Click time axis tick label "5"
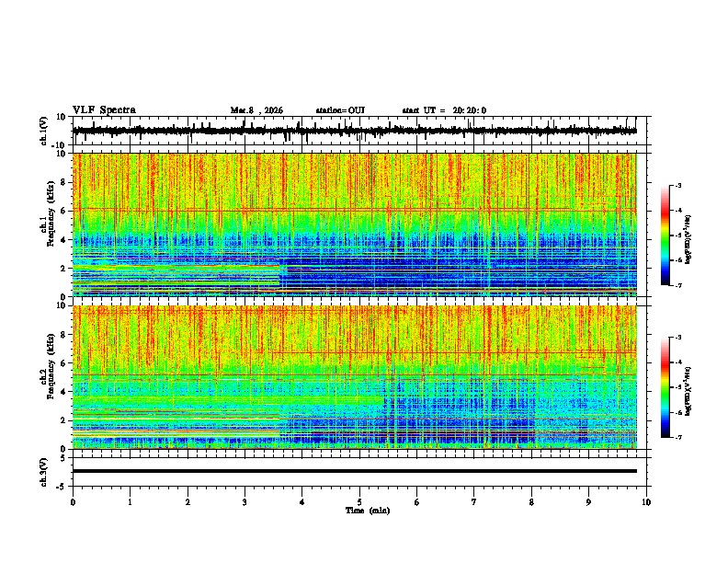Image resolution: width=728 pixels, height=563 pixels. [x=359, y=502]
